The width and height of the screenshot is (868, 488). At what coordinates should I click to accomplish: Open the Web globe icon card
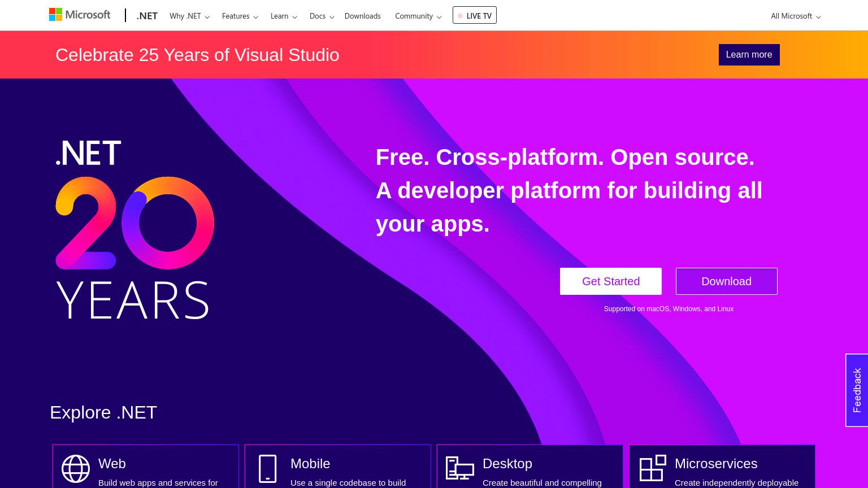point(76,469)
